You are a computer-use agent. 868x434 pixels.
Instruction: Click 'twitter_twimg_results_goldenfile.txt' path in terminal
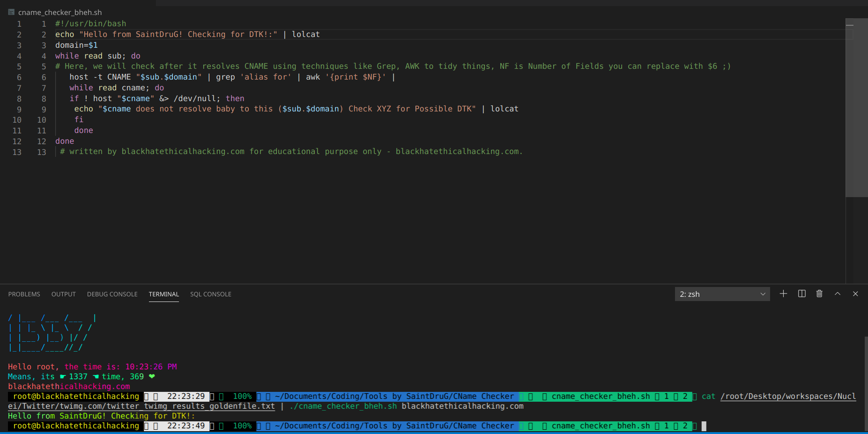[191, 406]
